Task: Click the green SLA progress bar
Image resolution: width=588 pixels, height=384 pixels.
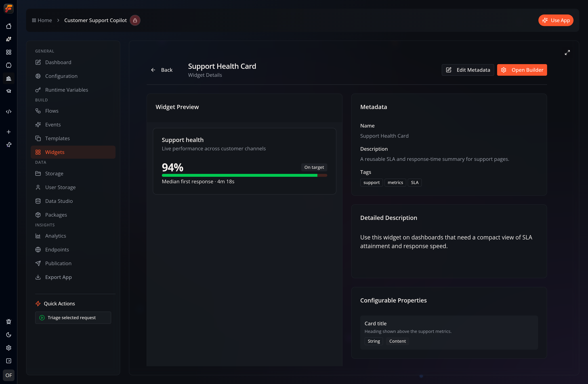Action: (x=244, y=175)
